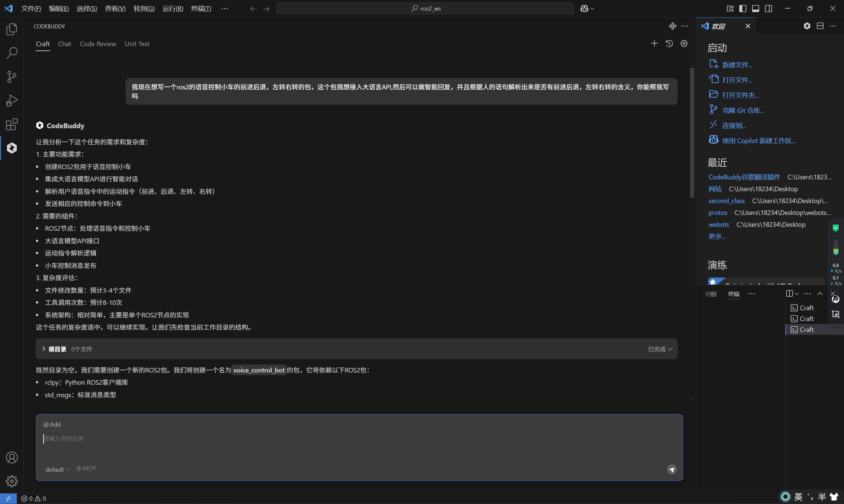Image resolution: width=844 pixels, height=504 pixels.
Task: Start a new CodeBuddy chat
Action: (654, 44)
